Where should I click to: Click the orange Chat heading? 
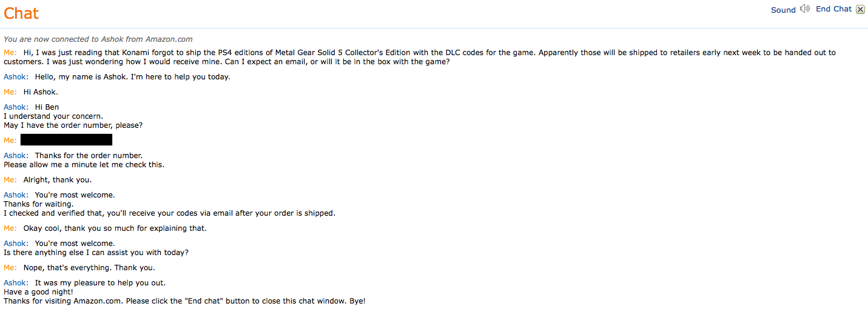[21, 13]
